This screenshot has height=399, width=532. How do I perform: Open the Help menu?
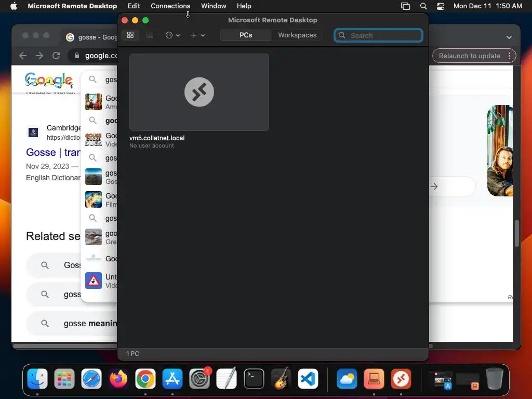[x=244, y=6]
